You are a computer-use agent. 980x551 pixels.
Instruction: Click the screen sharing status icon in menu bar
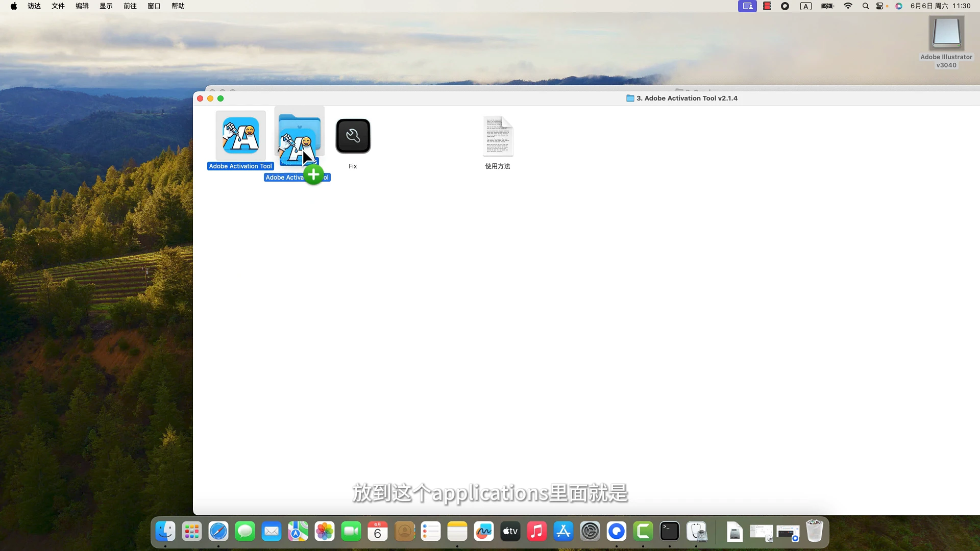point(747,6)
